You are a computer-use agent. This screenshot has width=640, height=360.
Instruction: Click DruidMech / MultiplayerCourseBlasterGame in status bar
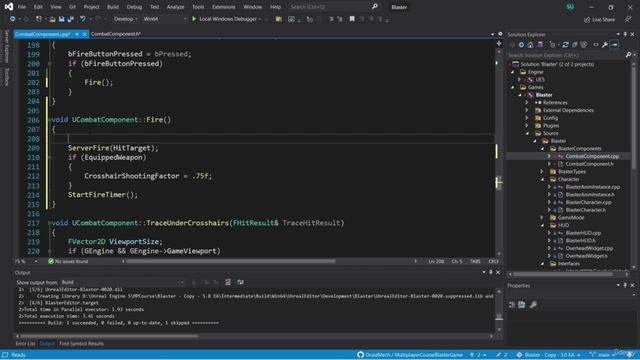pyautogui.click(x=410, y=355)
